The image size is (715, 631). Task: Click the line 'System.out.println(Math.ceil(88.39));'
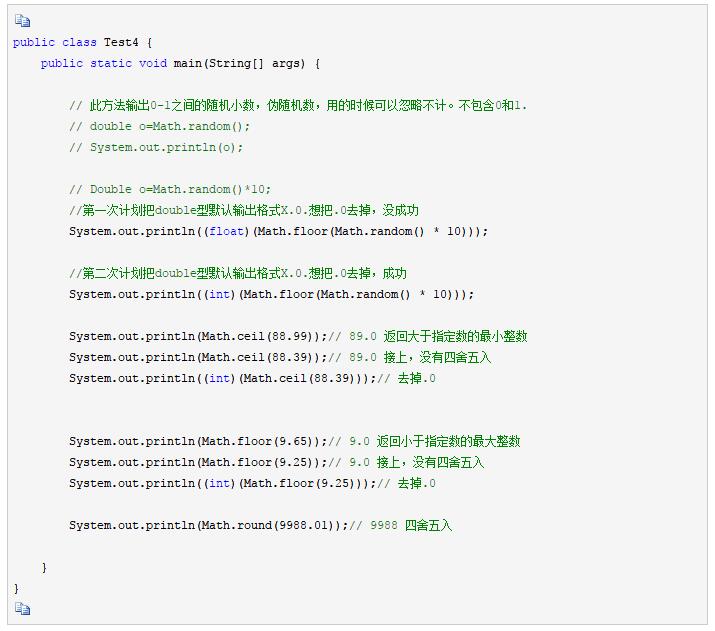[198, 357]
